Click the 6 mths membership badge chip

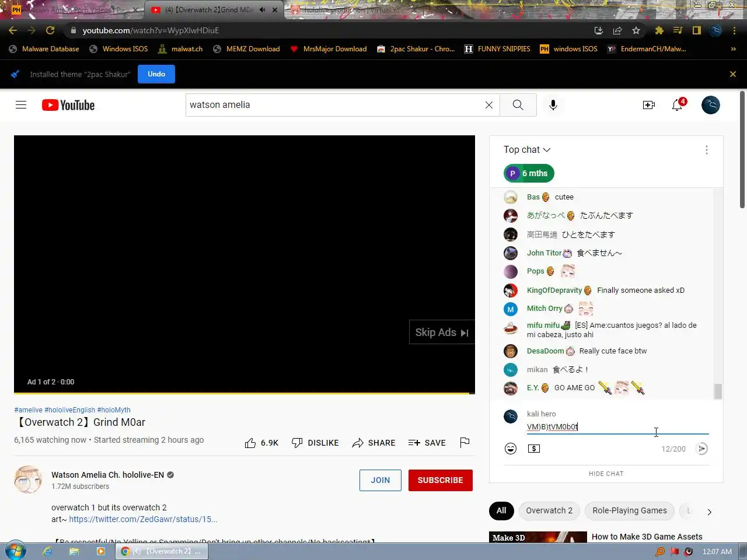point(529,173)
